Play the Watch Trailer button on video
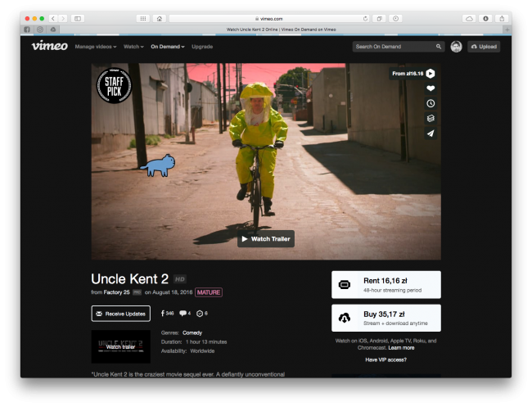Image resolution: width=532 pixels, height=407 pixels. click(266, 238)
